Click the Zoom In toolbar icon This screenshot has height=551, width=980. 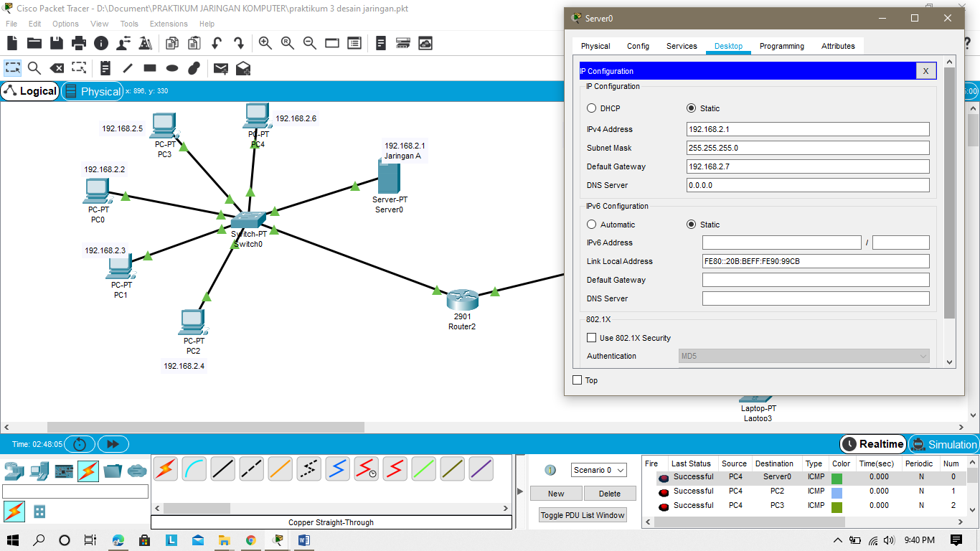265,43
